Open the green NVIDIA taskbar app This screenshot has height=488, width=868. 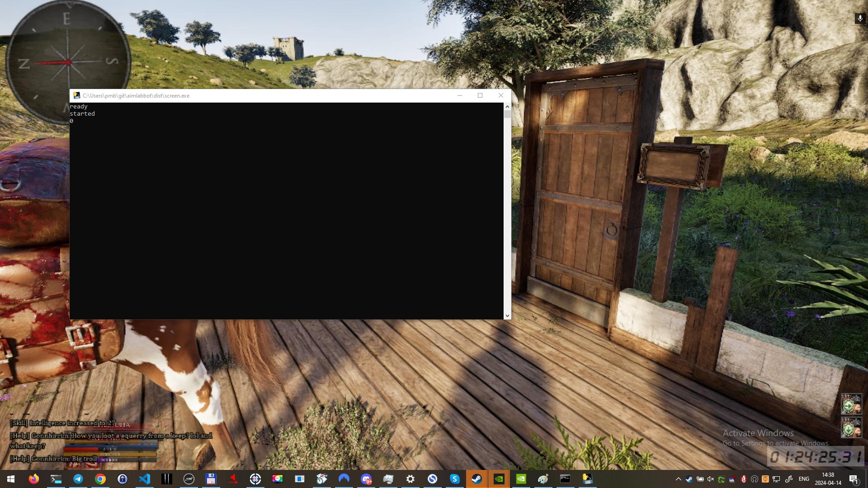pos(521,479)
